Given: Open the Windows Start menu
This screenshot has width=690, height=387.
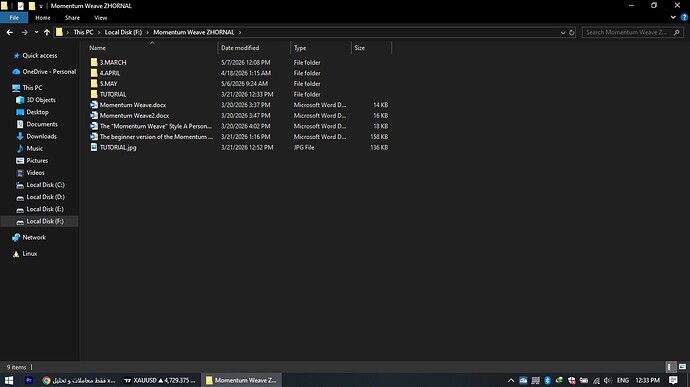Looking at the screenshot, I should click(9, 380).
